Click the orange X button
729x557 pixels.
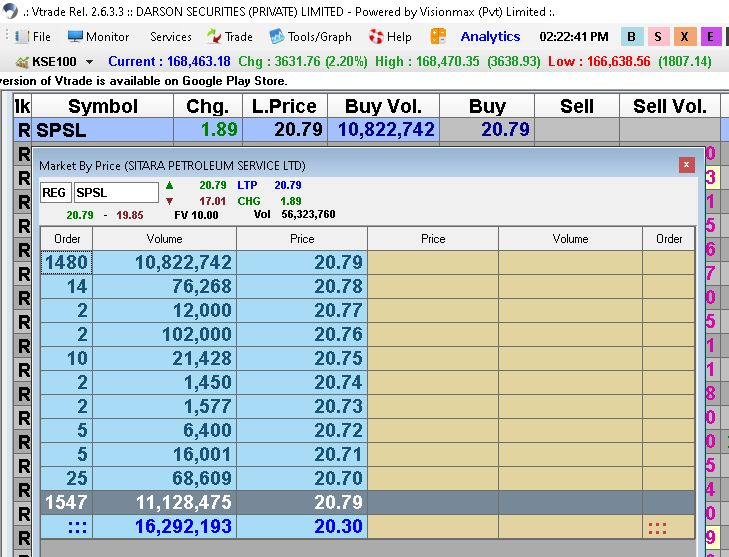pyautogui.click(x=684, y=36)
